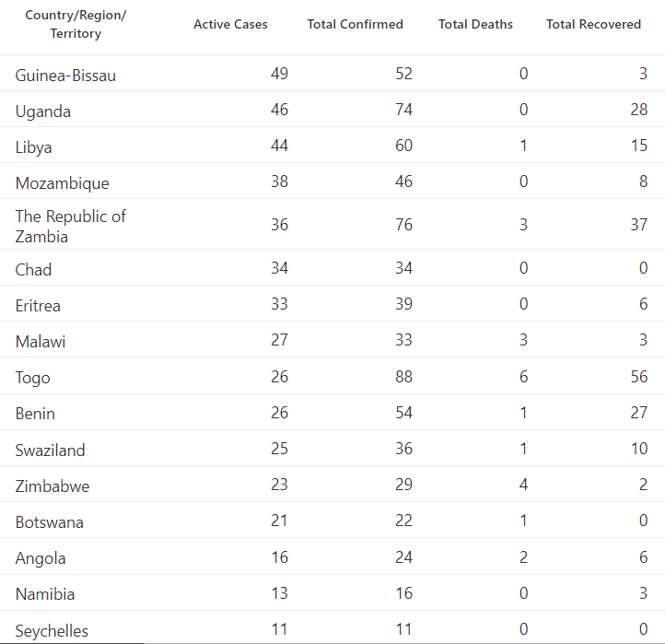Select the Swaziland row
This screenshot has width=665, height=644.
tap(332, 449)
